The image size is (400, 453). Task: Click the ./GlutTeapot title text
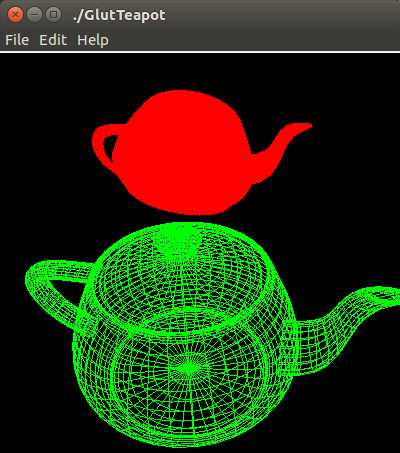119,15
